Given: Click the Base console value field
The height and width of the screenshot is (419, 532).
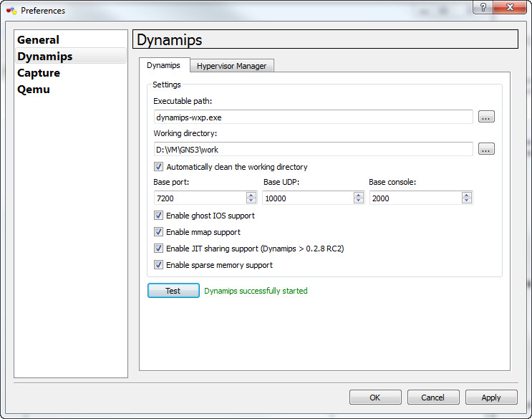Looking at the screenshot, I should (415, 198).
